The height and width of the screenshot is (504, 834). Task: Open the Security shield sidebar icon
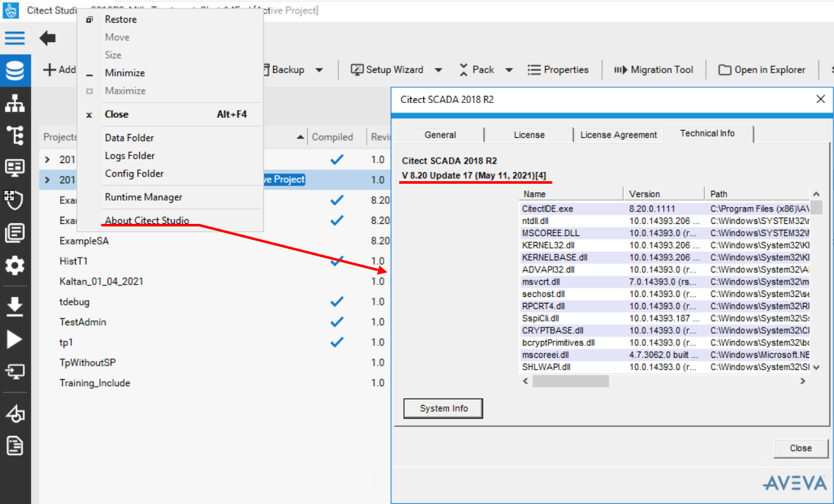pyautogui.click(x=15, y=200)
